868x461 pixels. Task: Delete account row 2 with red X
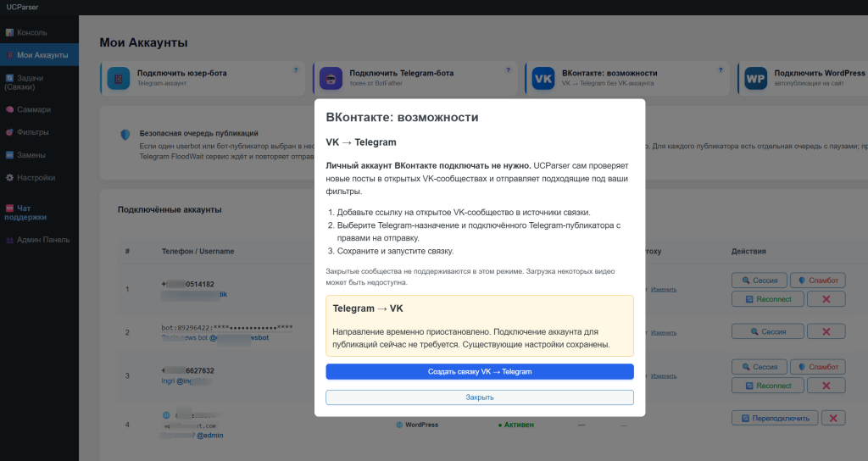(826, 331)
